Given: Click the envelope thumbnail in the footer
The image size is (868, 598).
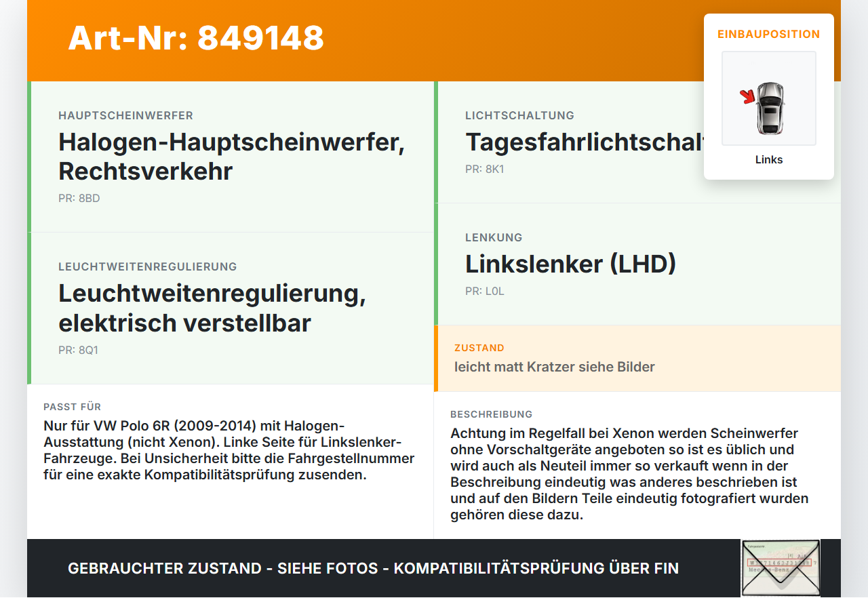Looking at the screenshot, I should (781, 568).
